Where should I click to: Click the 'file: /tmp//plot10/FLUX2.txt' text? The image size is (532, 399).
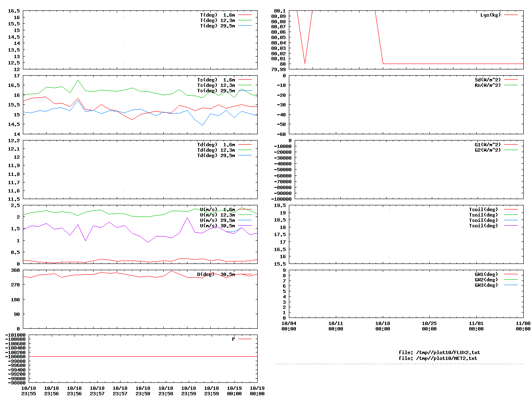click(439, 352)
